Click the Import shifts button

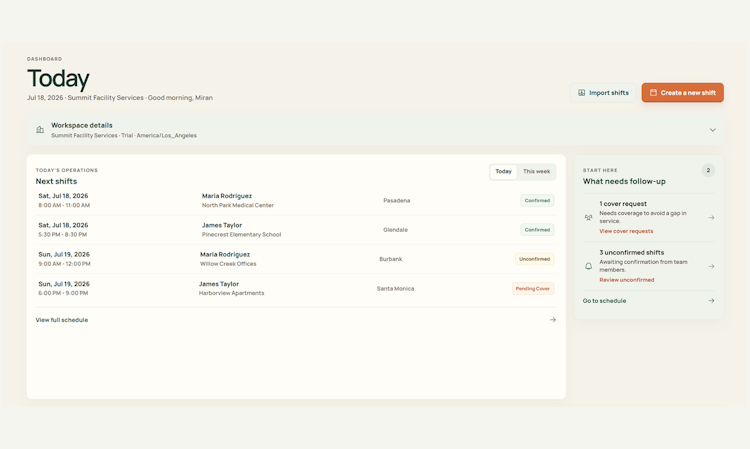click(x=603, y=93)
